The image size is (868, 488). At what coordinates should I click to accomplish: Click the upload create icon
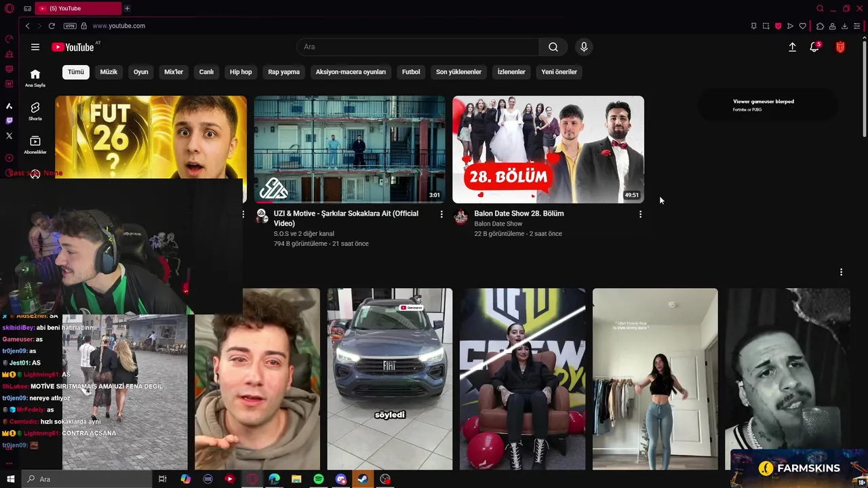(x=792, y=47)
